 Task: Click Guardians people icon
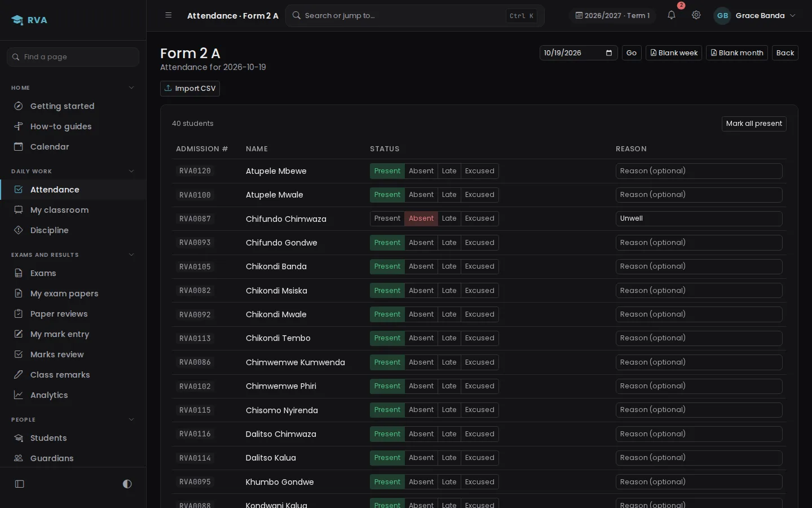pos(19,458)
